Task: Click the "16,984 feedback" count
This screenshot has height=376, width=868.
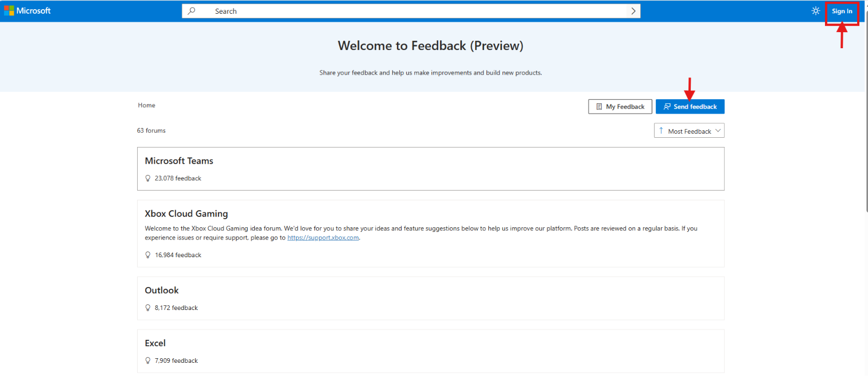Action: point(178,255)
